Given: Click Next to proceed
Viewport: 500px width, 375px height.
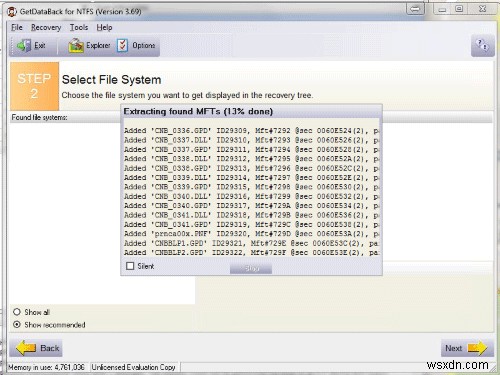Looking at the screenshot, I should tap(466, 348).
